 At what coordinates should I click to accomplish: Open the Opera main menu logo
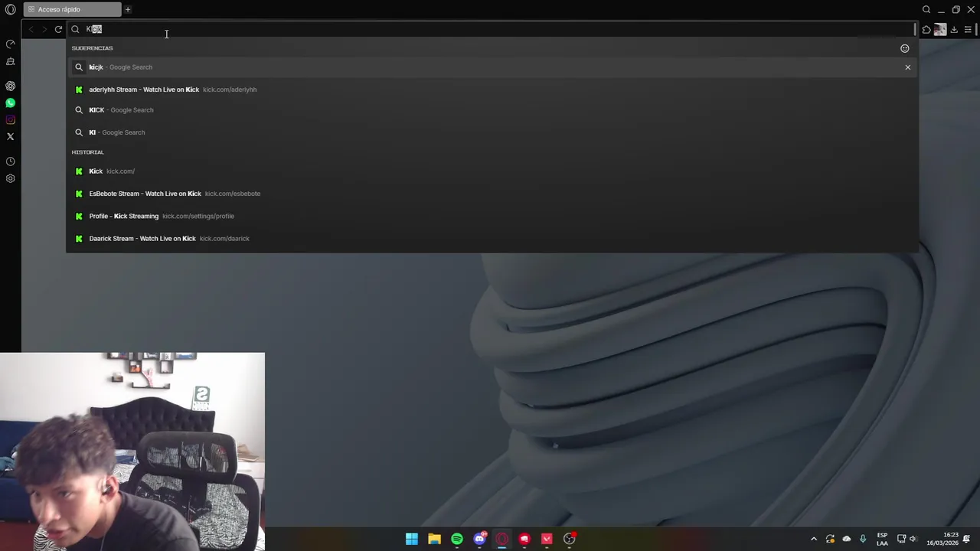pyautogui.click(x=10, y=9)
